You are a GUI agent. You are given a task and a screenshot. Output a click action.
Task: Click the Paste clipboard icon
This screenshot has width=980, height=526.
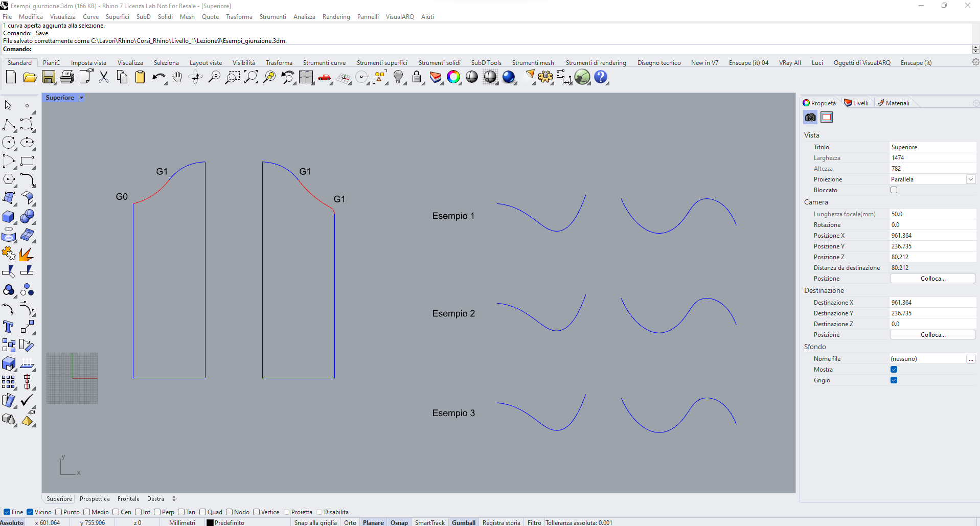point(140,77)
